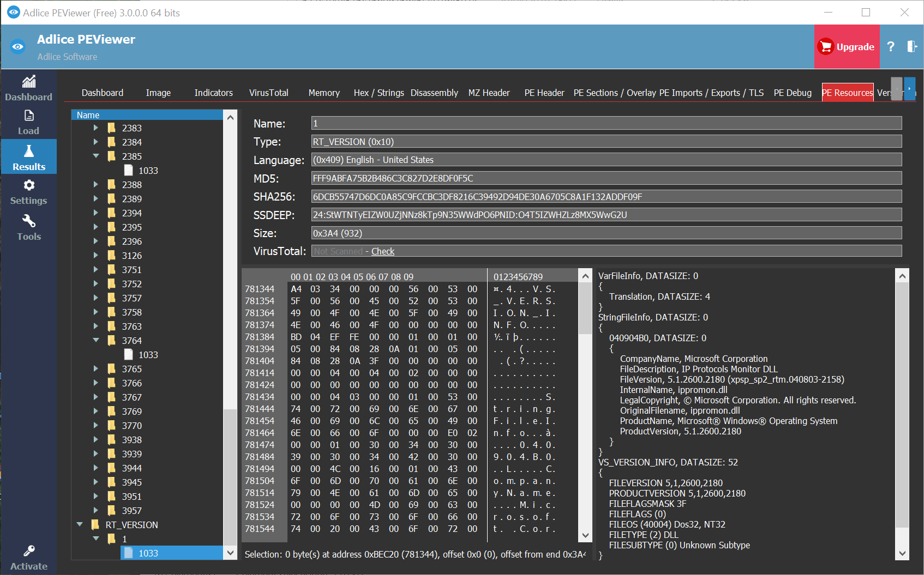Click the VirusTotal Check link

382,251
